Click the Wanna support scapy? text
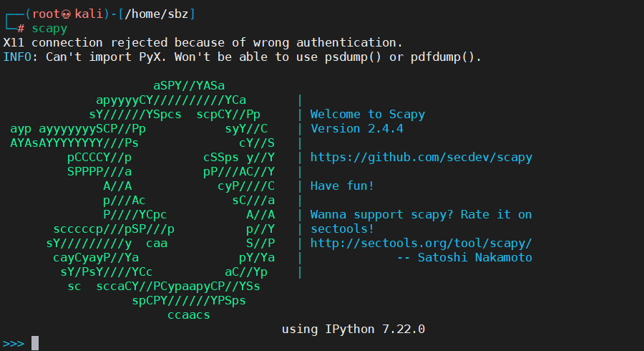Viewport: 644px width, 351px height. pos(381,215)
